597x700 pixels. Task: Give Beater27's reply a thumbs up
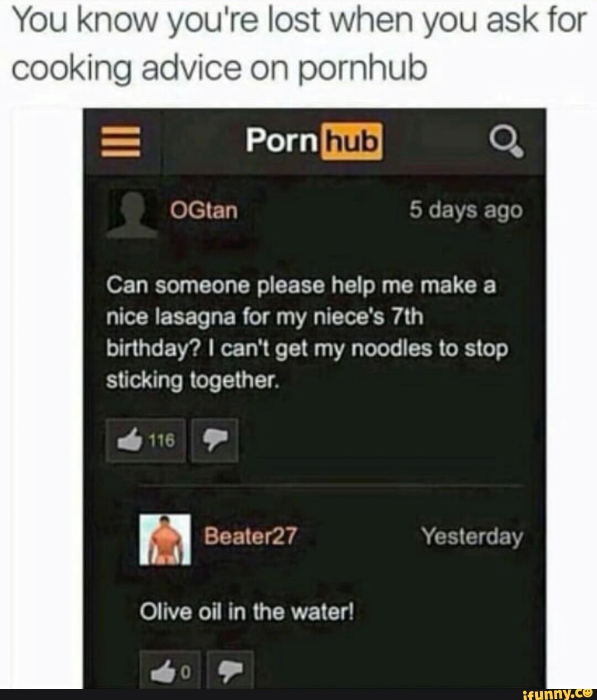[165, 671]
